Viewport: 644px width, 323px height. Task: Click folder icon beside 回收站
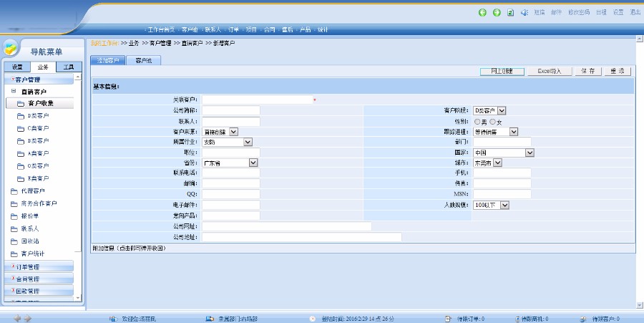[x=14, y=241]
